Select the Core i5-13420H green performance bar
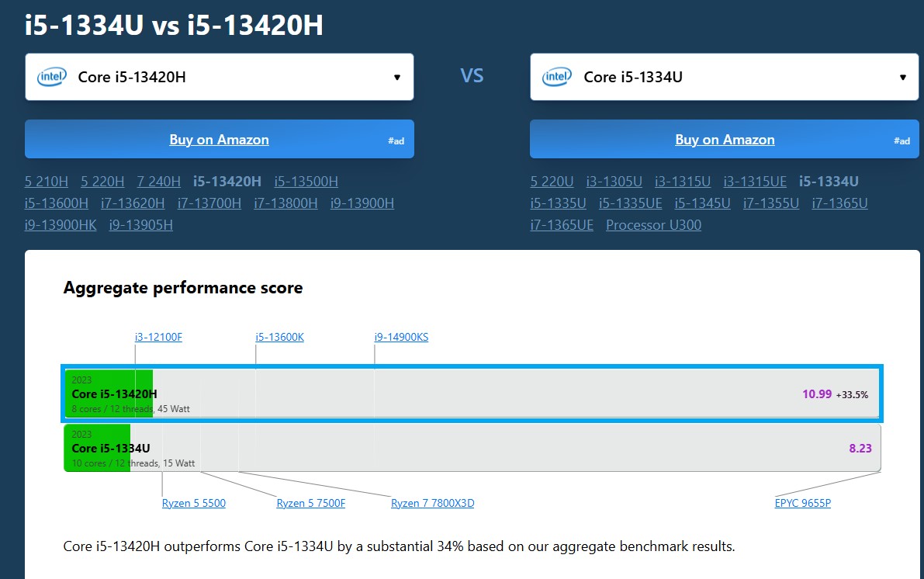The image size is (924, 579). tap(109, 394)
